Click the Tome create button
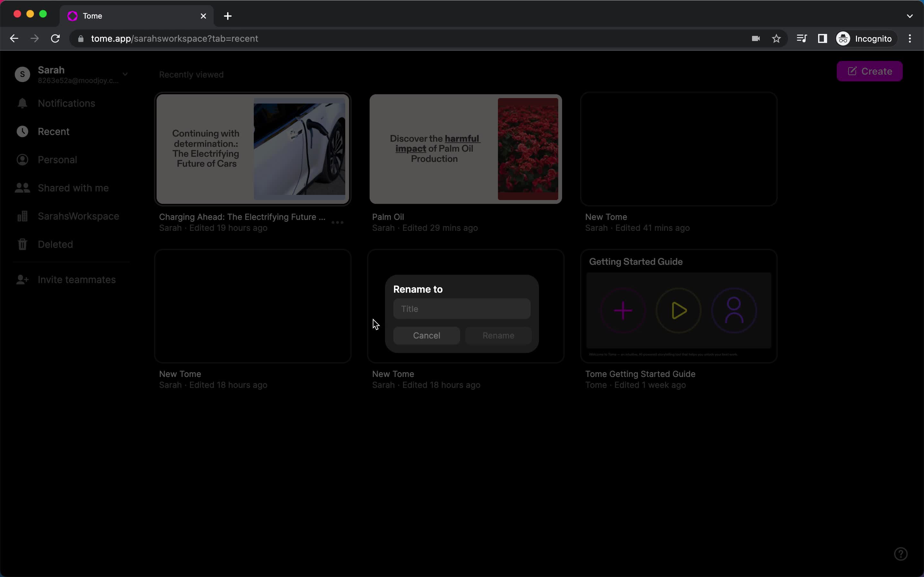The width and height of the screenshot is (924, 577). [x=870, y=71]
